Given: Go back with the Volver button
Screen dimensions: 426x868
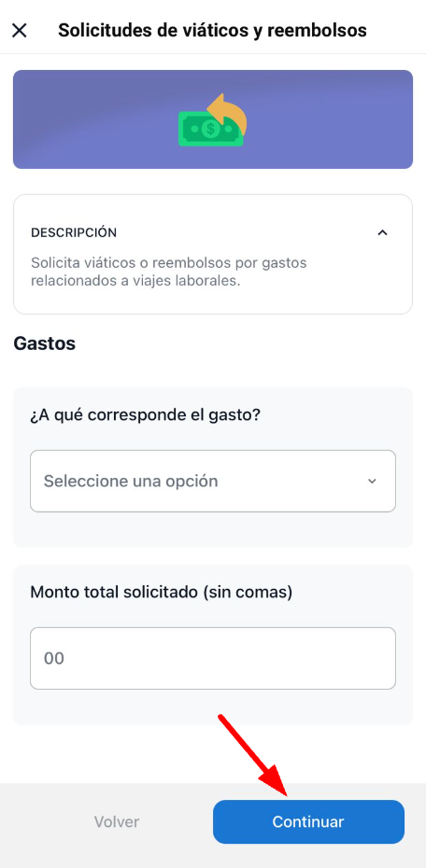Looking at the screenshot, I should [x=117, y=821].
